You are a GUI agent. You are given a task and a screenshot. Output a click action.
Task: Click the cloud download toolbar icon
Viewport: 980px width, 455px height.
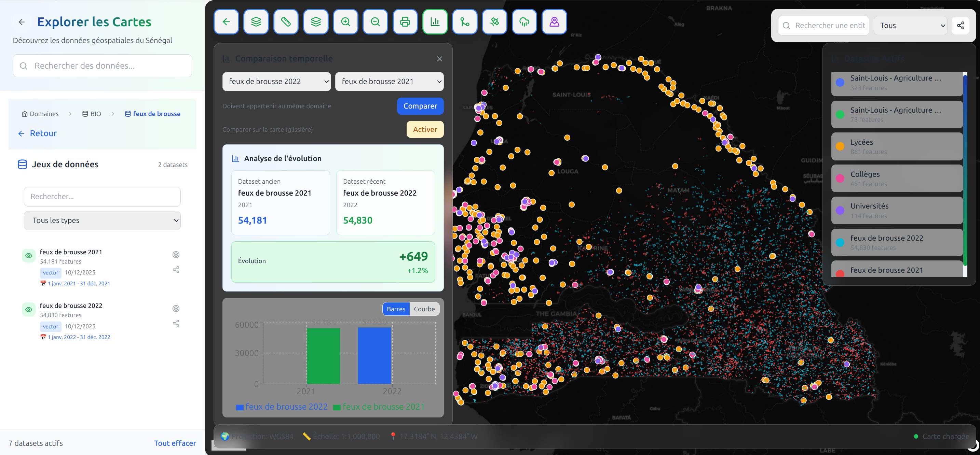pos(524,22)
